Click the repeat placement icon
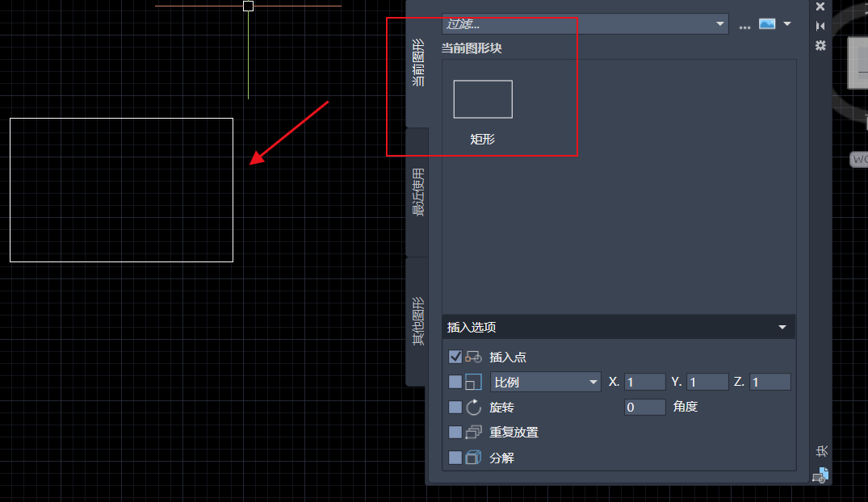The height and width of the screenshot is (502, 868). pyautogui.click(x=473, y=432)
